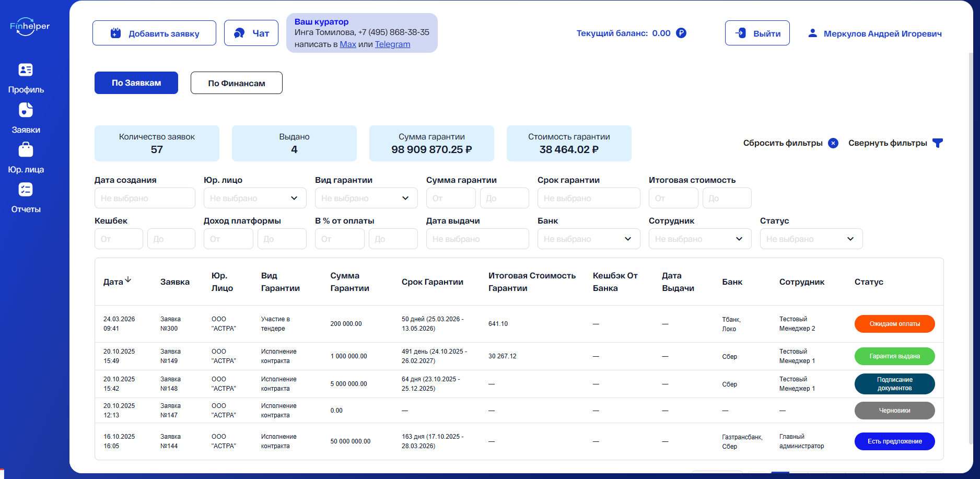The image size is (980, 479).
Task: Click the Количество заявок summary card
Action: pyautogui.click(x=157, y=143)
